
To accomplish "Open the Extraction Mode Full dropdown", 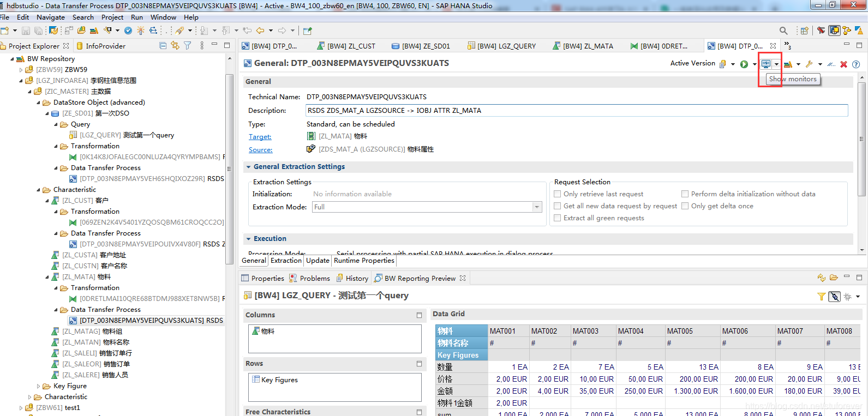I will pyautogui.click(x=537, y=207).
